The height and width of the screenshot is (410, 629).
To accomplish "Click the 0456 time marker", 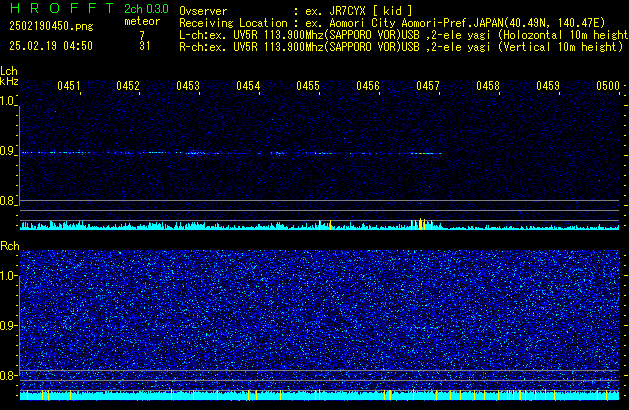I will pyautogui.click(x=368, y=86).
